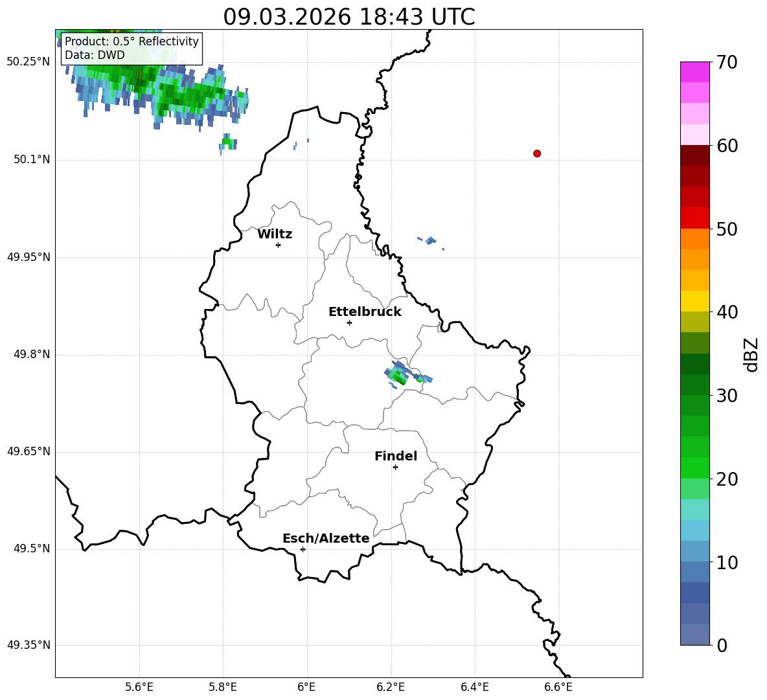The height and width of the screenshot is (700, 767).
Task: Click the colorbar tick label 60
Action: coord(727,146)
